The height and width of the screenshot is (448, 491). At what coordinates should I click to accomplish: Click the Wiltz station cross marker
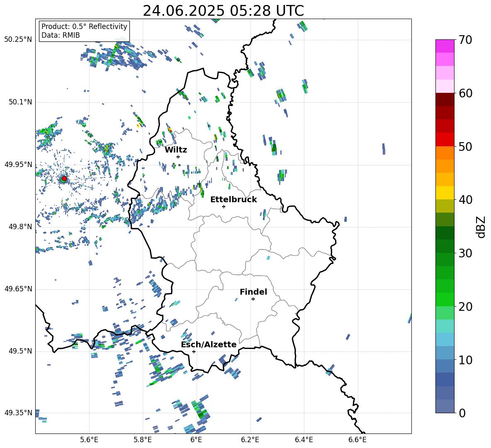pyautogui.click(x=178, y=157)
